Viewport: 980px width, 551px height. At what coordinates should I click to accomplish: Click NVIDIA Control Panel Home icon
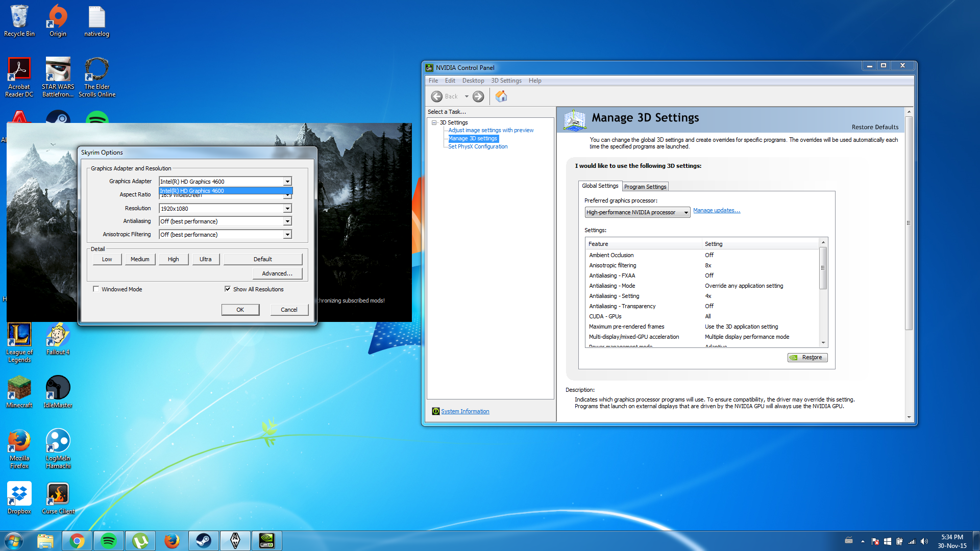click(x=501, y=96)
